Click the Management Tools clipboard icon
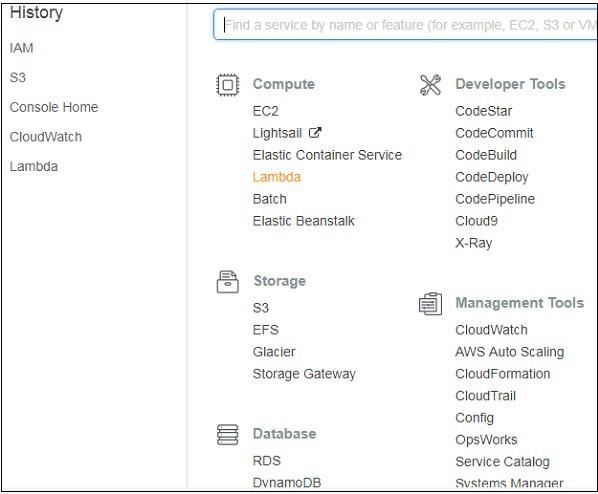598x494 pixels. point(431,304)
